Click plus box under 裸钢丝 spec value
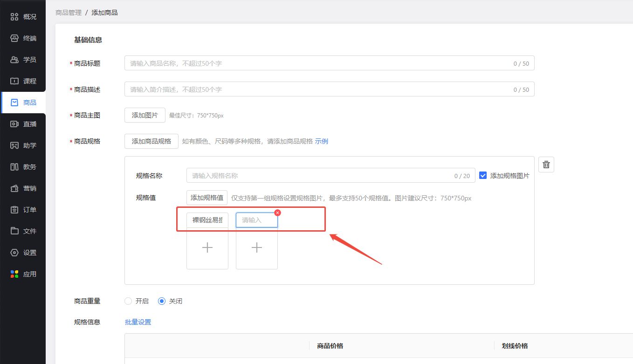 [x=207, y=248]
